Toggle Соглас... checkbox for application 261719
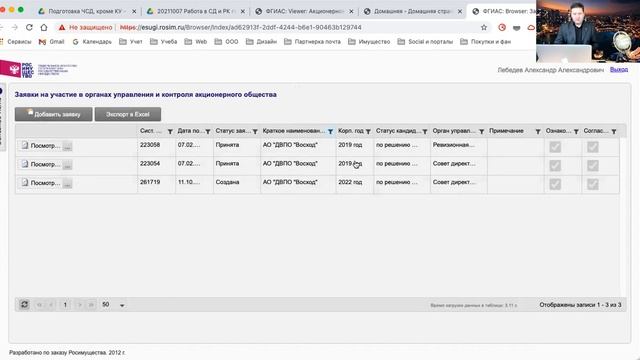 (x=593, y=184)
